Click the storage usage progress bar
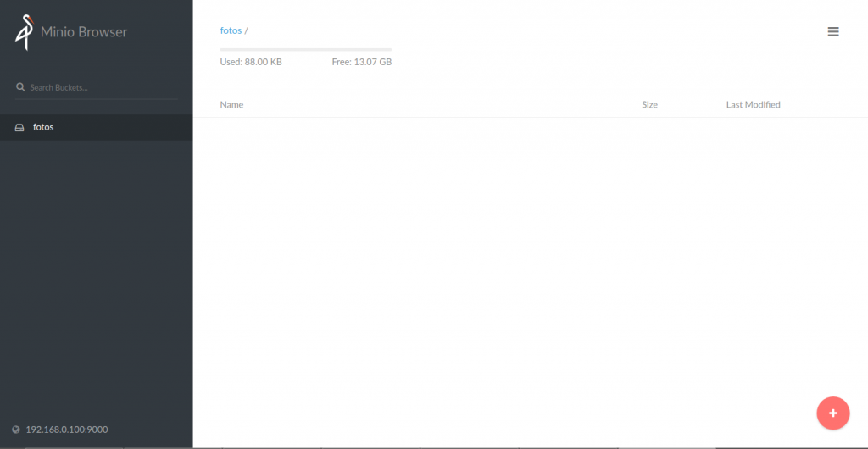Viewport: 868px width, 449px height. point(305,49)
